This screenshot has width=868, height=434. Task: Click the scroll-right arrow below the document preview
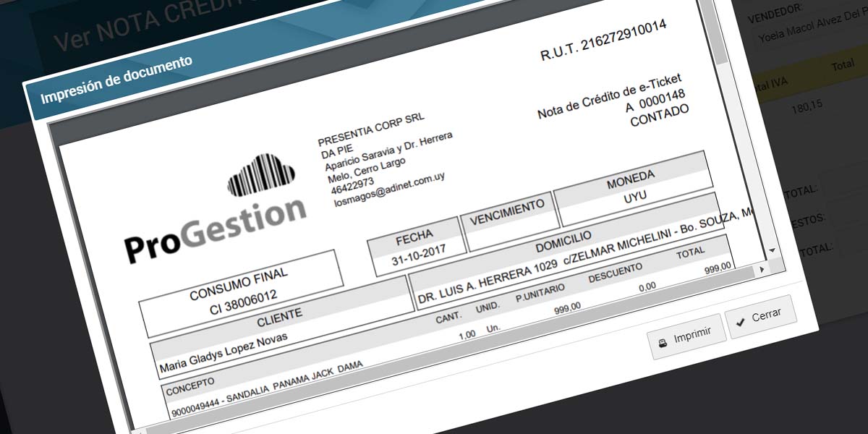[x=761, y=269]
